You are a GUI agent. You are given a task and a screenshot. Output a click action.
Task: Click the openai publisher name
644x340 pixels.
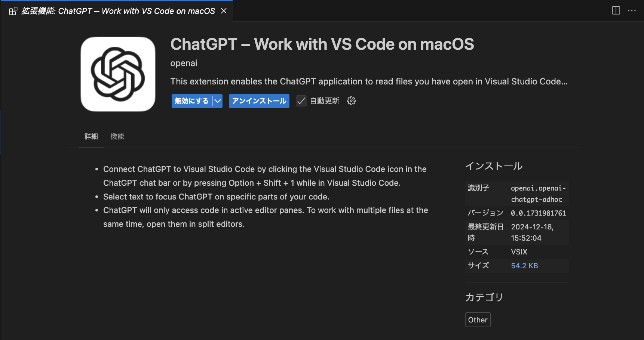[184, 63]
